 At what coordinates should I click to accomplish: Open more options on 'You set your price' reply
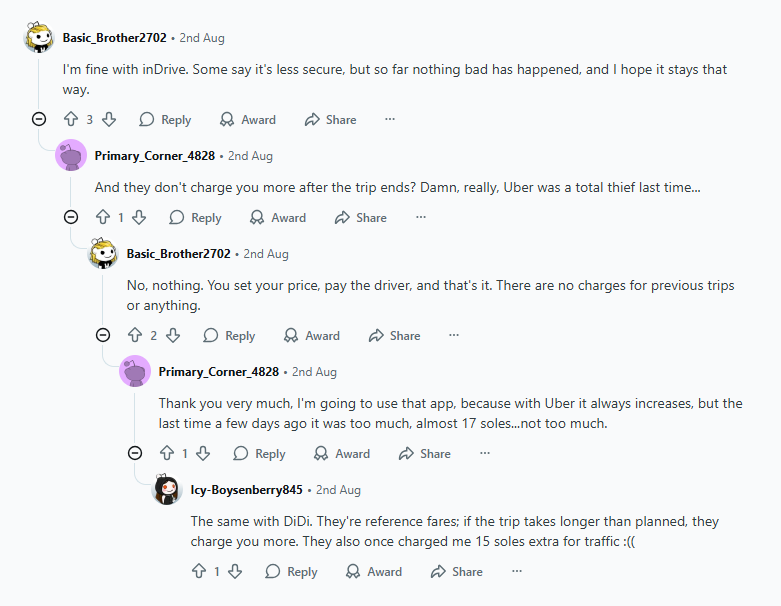click(x=454, y=335)
